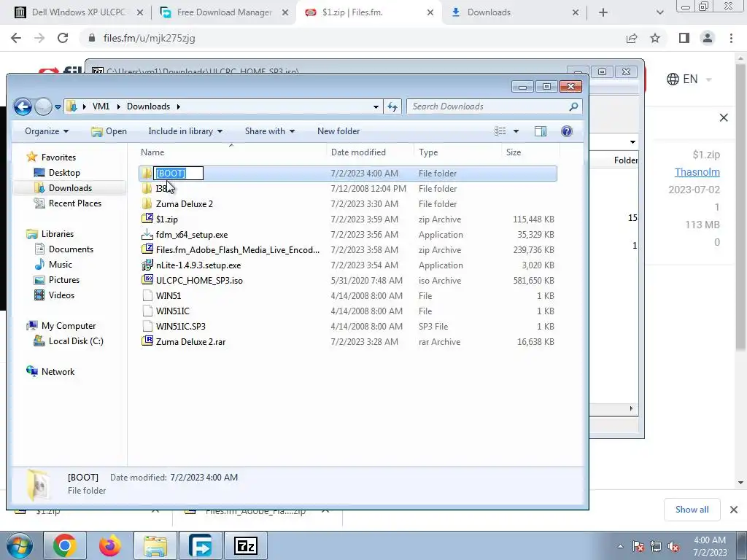The height and width of the screenshot is (560, 747).
Task: Change view using the view icon
Action: (500, 131)
